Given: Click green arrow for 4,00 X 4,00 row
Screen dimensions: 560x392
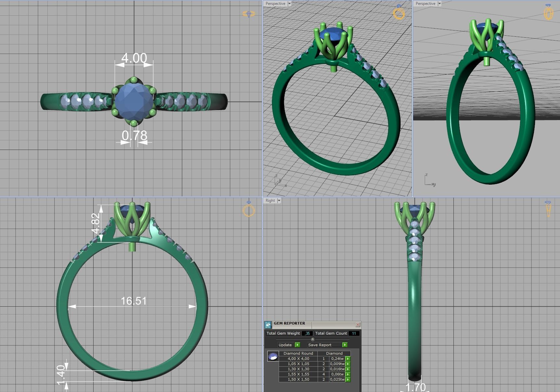Looking at the screenshot, I should (348, 359).
